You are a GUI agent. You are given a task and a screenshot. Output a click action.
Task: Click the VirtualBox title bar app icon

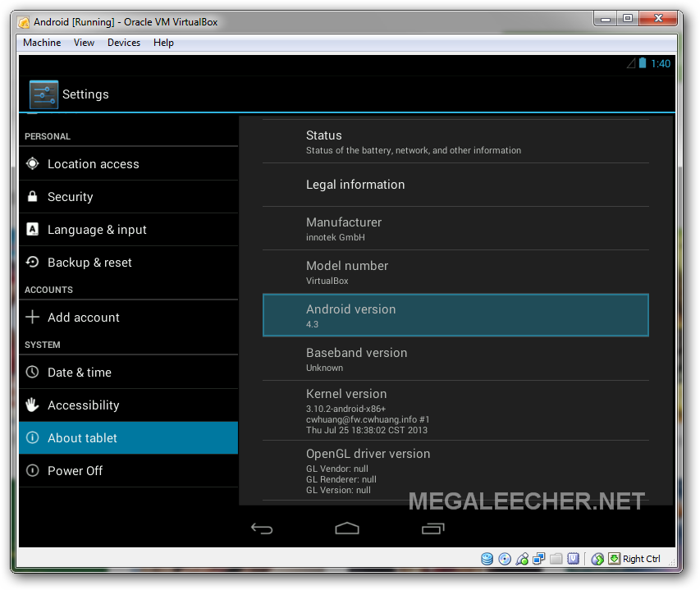(x=24, y=22)
